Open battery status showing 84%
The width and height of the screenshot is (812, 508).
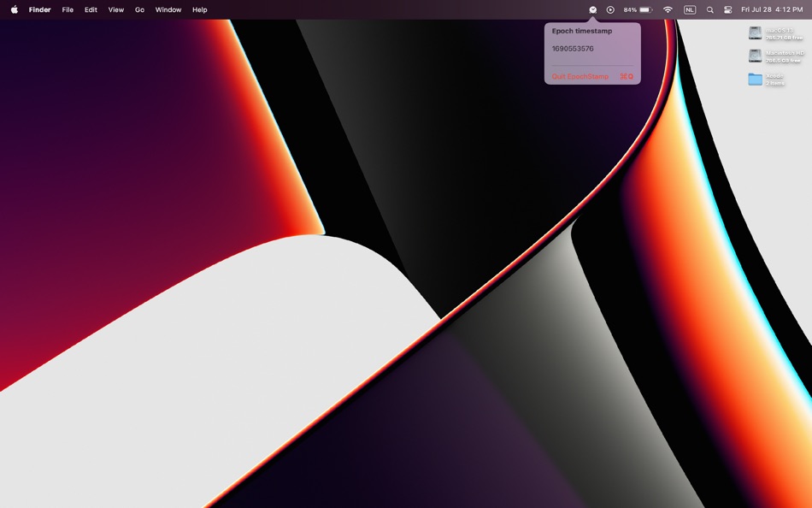(x=638, y=10)
